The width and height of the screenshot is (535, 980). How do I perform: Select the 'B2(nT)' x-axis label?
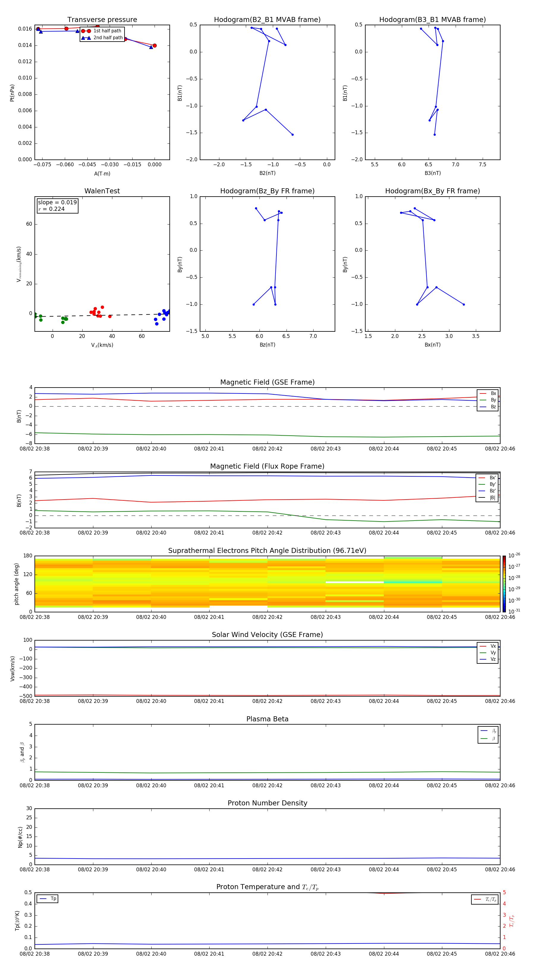[x=267, y=173]
